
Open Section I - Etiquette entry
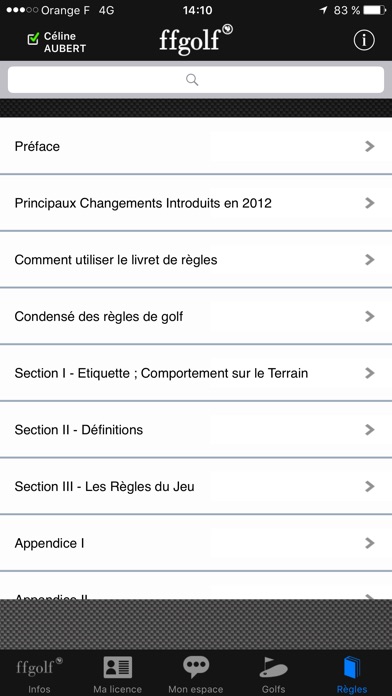[x=196, y=373]
